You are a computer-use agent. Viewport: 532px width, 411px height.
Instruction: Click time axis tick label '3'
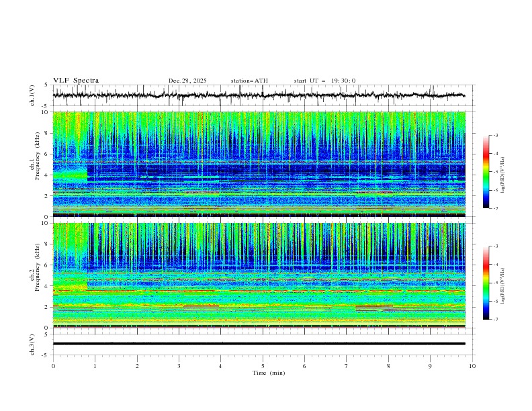coord(179,366)
